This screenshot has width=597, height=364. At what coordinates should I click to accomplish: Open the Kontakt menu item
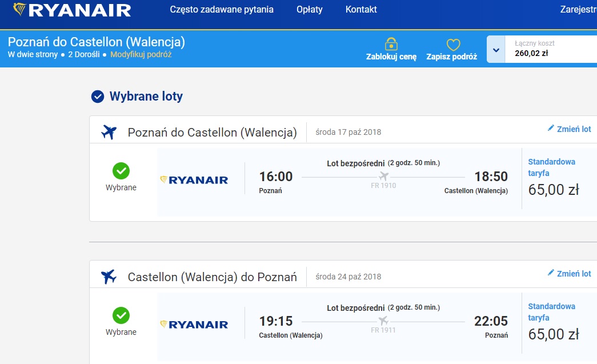tap(361, 10)
